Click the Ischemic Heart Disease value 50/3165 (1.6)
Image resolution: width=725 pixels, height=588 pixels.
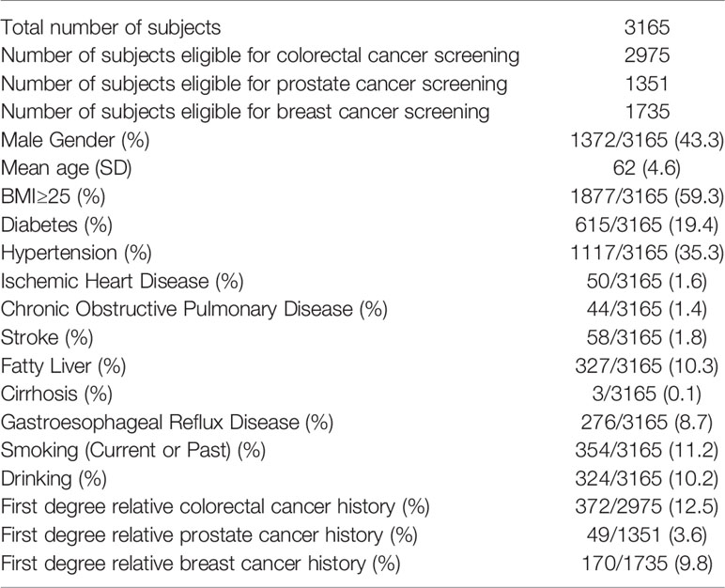click(647, 281)
